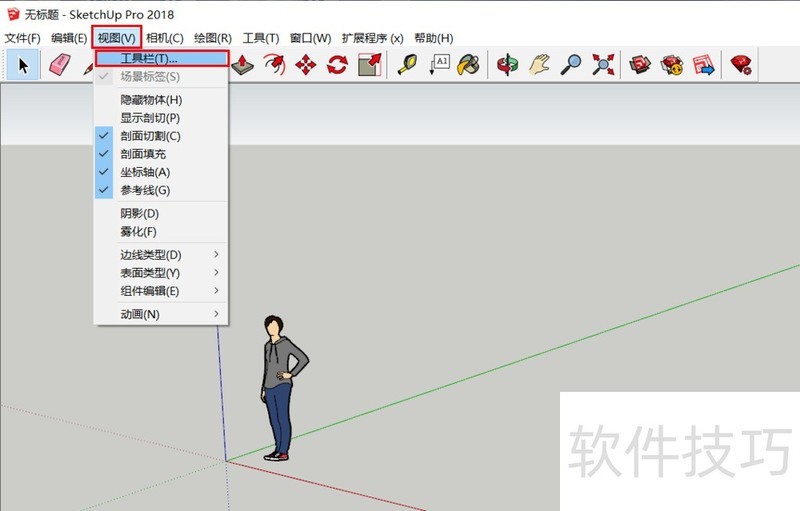800x511 pixels.
Task: Click the standing person figure in viewport
Action: point(279,388)
